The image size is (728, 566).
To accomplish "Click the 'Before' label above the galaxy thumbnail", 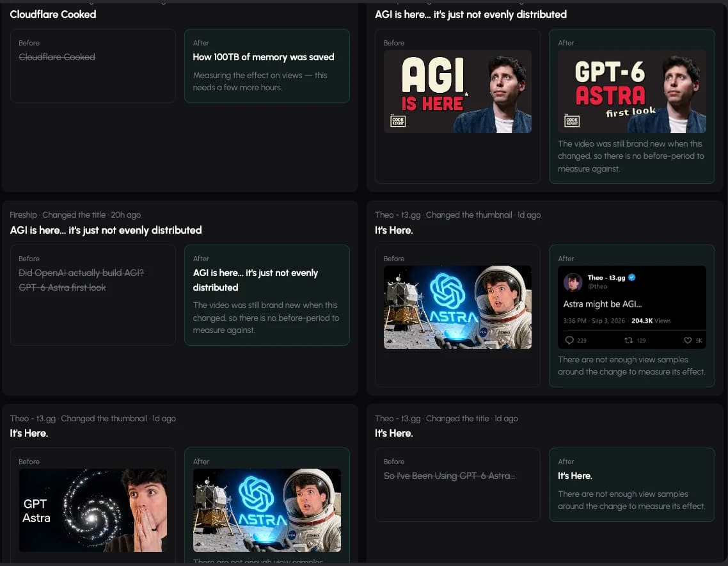I will click(29, 462).
